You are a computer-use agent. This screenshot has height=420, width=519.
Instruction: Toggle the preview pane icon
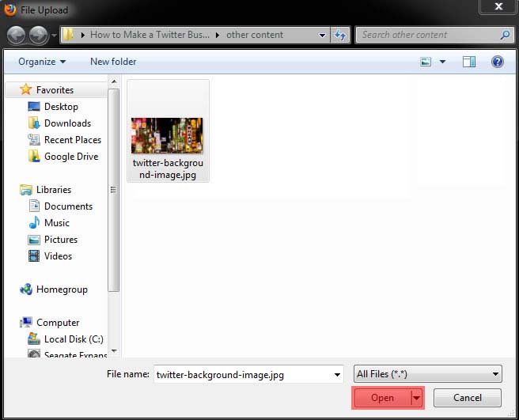pos(469,62)
